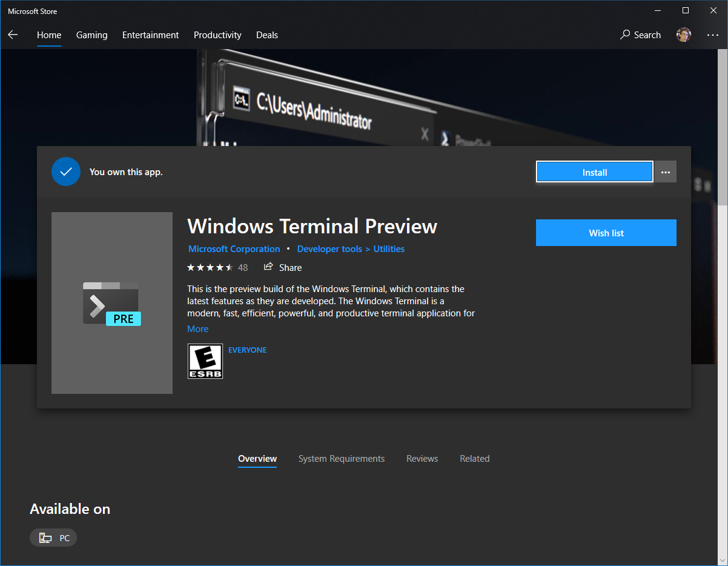This screenshot has height=566, width=728.
Task: Click the back navigation arrow
Action: (13, 35)
